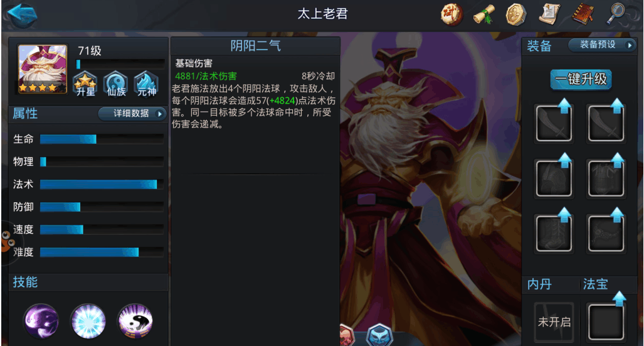
Task: Tap the 元神 blue flame icon
Action: coord(146,84)
